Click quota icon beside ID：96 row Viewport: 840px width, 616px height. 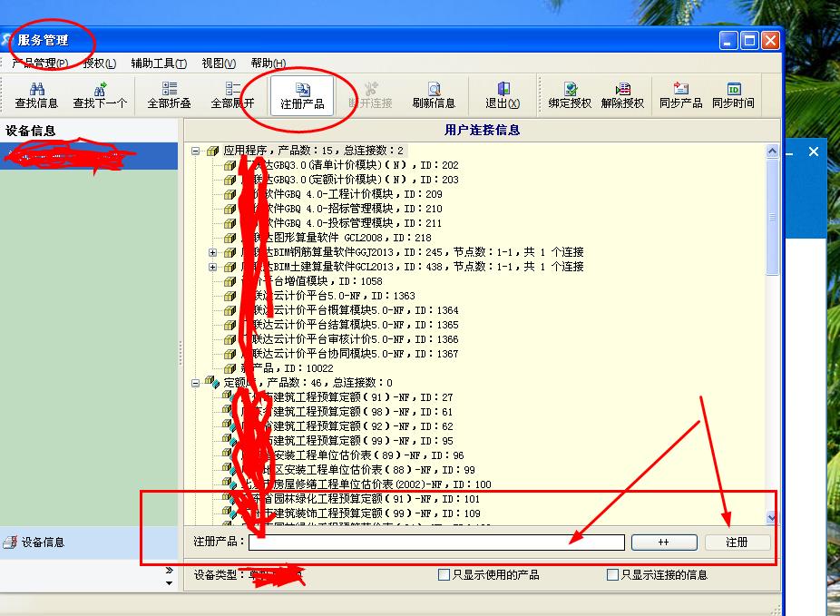coord(230,455)
